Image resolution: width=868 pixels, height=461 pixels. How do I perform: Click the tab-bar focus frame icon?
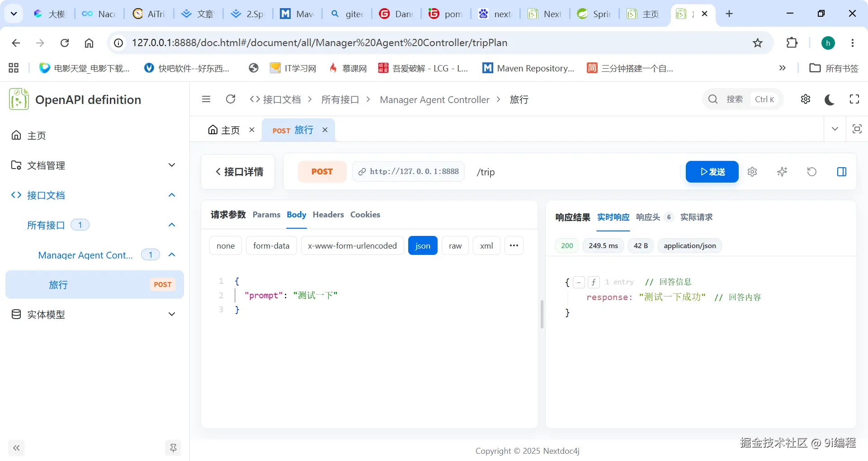857,129
